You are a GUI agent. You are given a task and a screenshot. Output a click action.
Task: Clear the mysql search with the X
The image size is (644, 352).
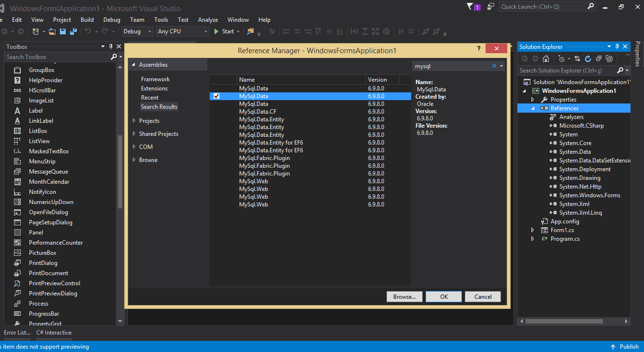coord(494,66)
